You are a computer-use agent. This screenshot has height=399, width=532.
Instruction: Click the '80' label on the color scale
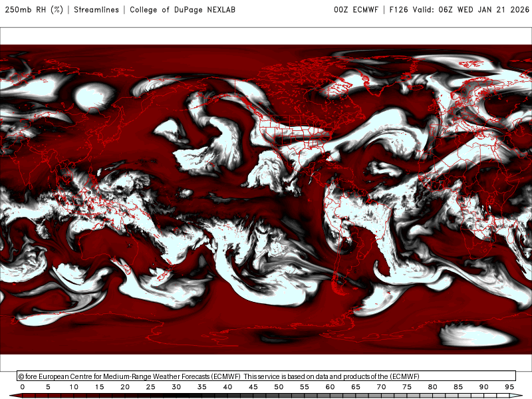tap(433, 387)
